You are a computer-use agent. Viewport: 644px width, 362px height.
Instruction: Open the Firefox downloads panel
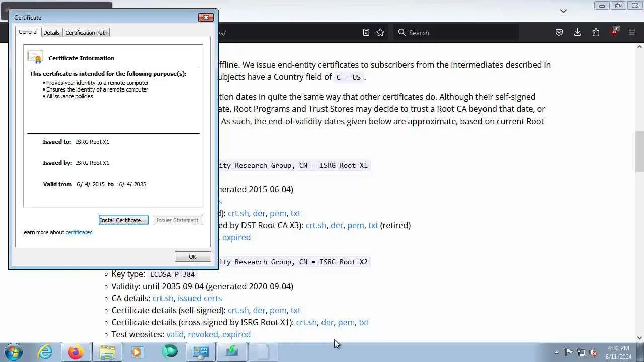point(578,32)
